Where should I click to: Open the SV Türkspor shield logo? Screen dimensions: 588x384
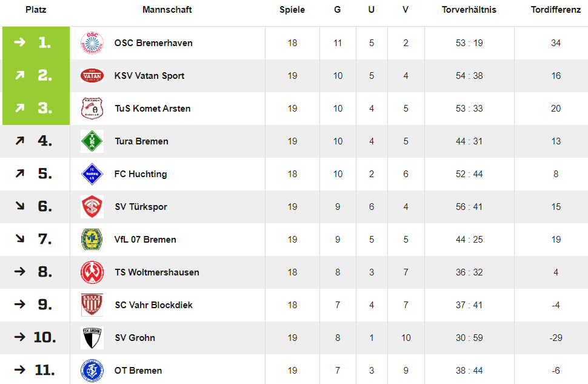point(92,206)
